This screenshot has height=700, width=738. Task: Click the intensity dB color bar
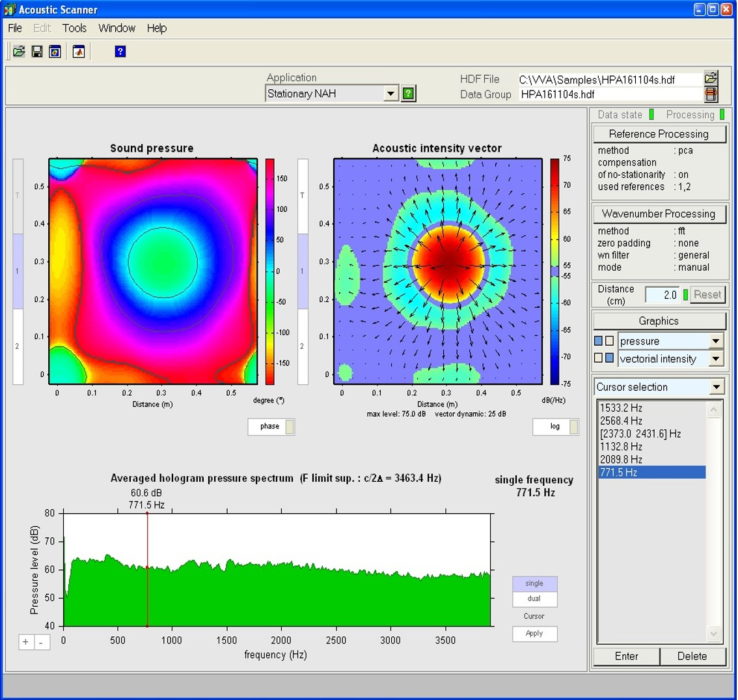(x=554, y=272)
